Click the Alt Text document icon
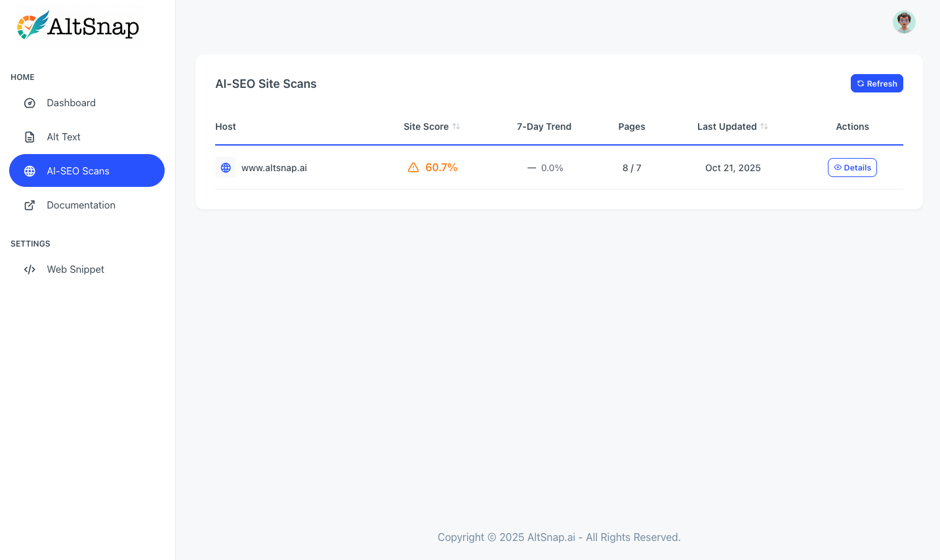Screen dimensions: 940x560 tap(30, 137)
